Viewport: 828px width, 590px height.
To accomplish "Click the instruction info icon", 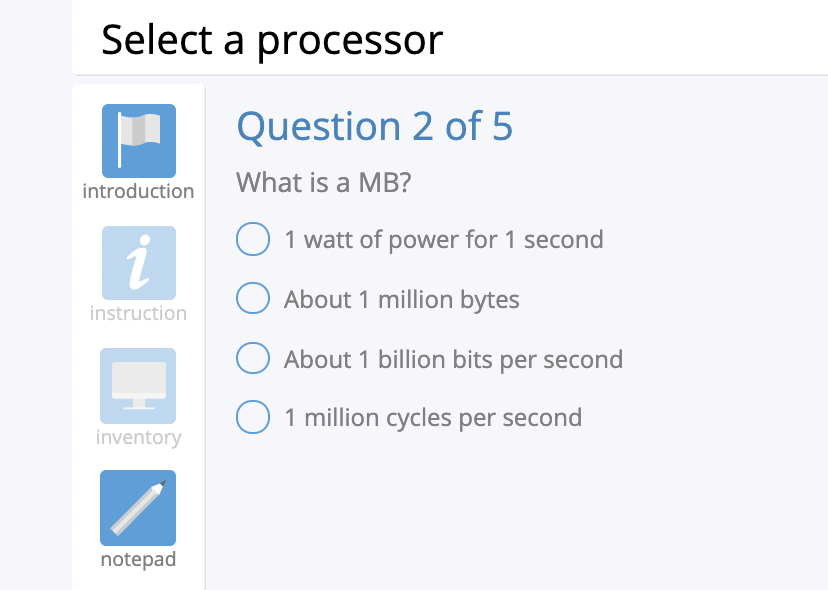I will 137,262.
